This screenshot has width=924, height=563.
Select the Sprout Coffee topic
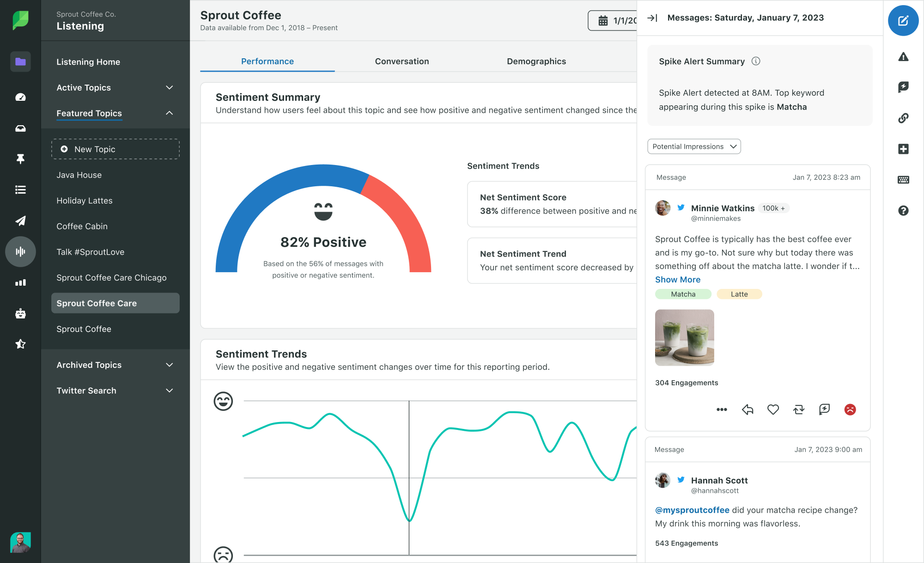click(83, 328)
